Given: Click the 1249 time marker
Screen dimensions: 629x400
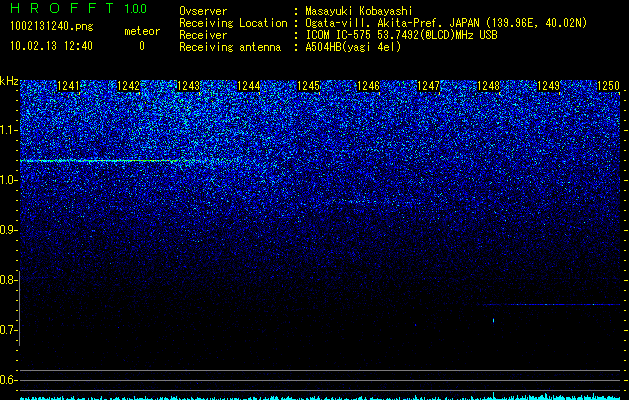Looking at the screenshot, I should (548, 86).
